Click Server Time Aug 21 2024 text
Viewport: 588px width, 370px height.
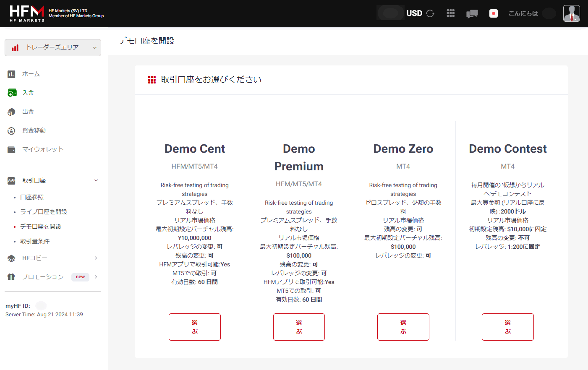(x=44, y=314)
